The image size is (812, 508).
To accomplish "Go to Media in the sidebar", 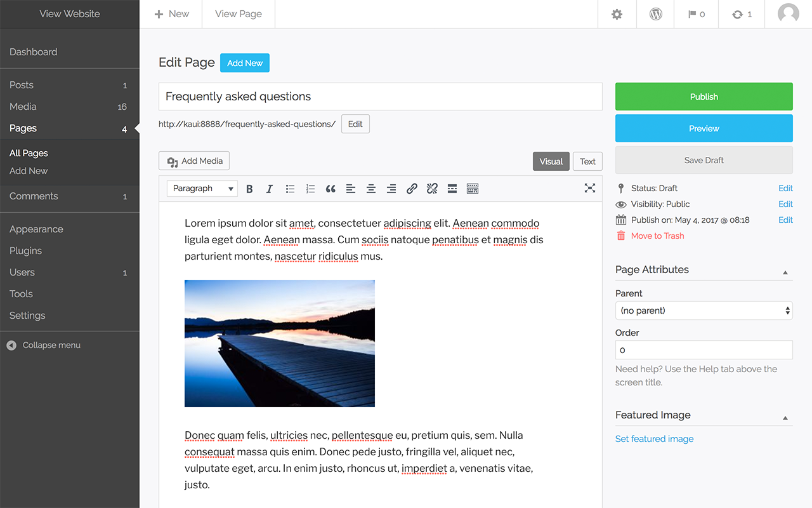I will tap(23, 107).
